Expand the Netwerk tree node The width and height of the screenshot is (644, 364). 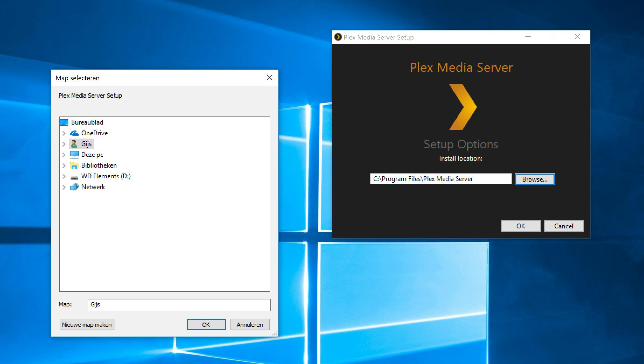[64, 187]
